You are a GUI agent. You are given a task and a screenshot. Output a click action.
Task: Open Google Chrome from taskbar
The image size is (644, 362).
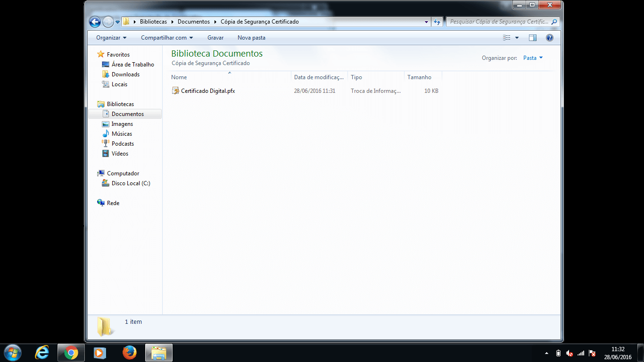pos(71,353)
